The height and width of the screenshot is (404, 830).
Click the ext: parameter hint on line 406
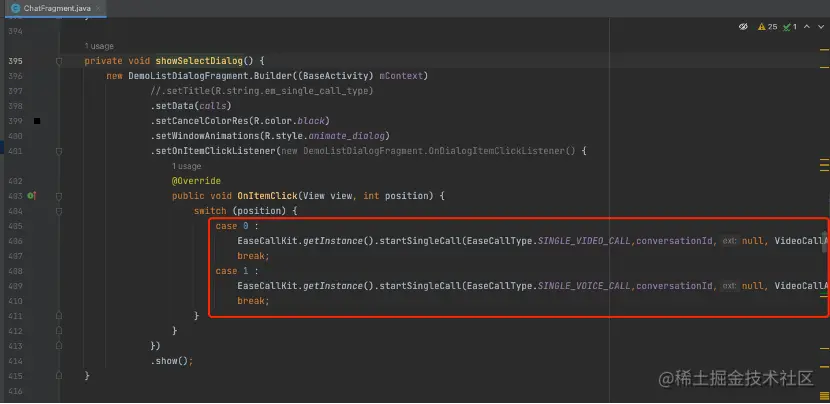tap(729, 241)
